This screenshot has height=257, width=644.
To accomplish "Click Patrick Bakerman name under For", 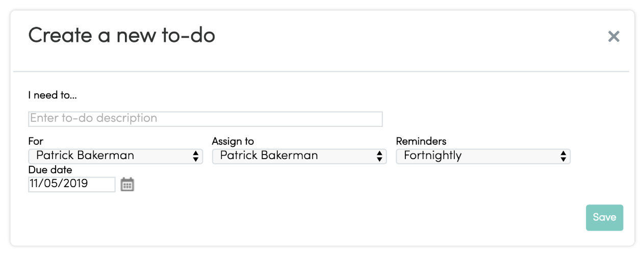I will pyautogui.click(x=85, y=156).
